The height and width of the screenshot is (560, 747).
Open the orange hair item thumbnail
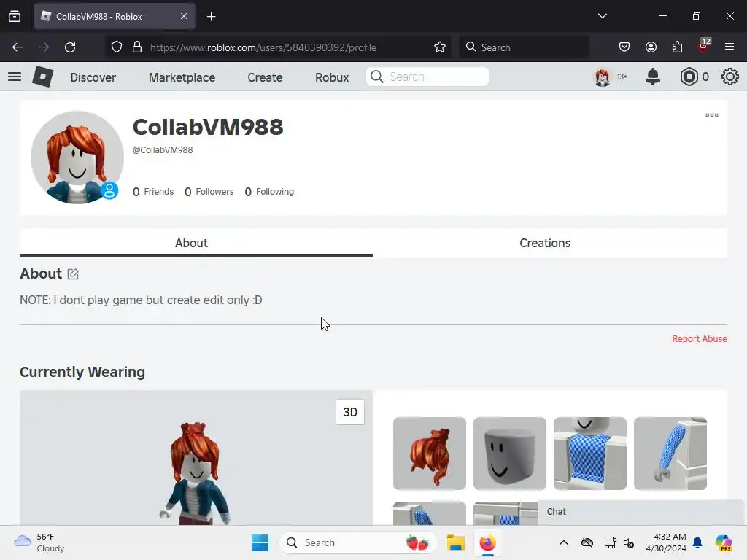(x=430, y=454)
